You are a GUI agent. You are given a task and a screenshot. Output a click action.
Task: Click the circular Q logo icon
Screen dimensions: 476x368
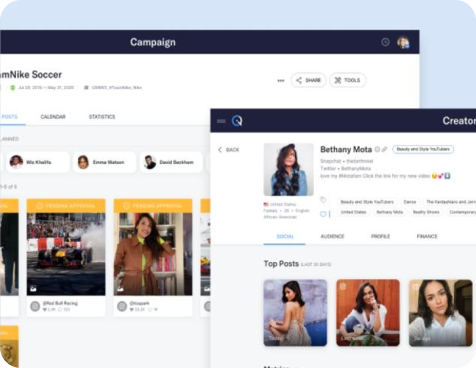(237, 121)
